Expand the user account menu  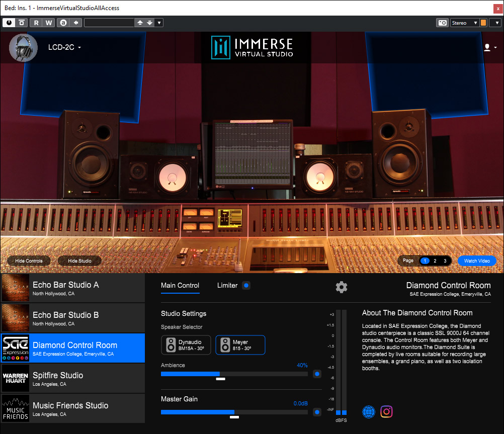coord(489,47)
